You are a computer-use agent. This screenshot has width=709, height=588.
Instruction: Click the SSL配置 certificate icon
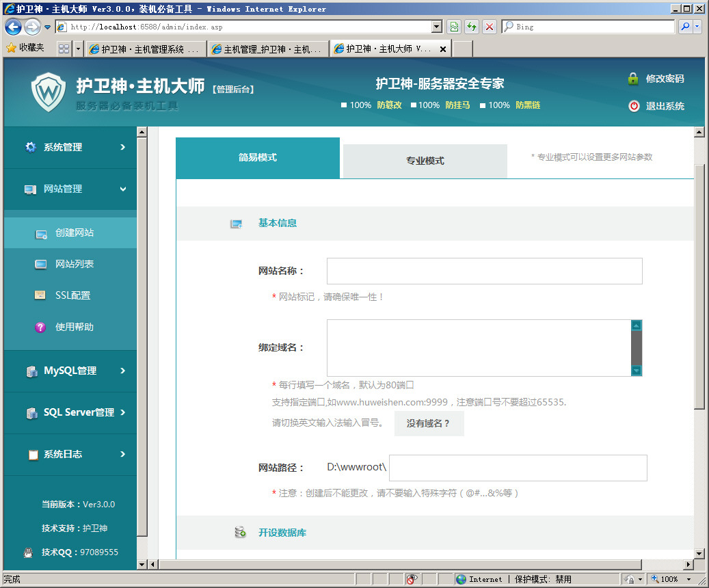(x=40, y=295)
